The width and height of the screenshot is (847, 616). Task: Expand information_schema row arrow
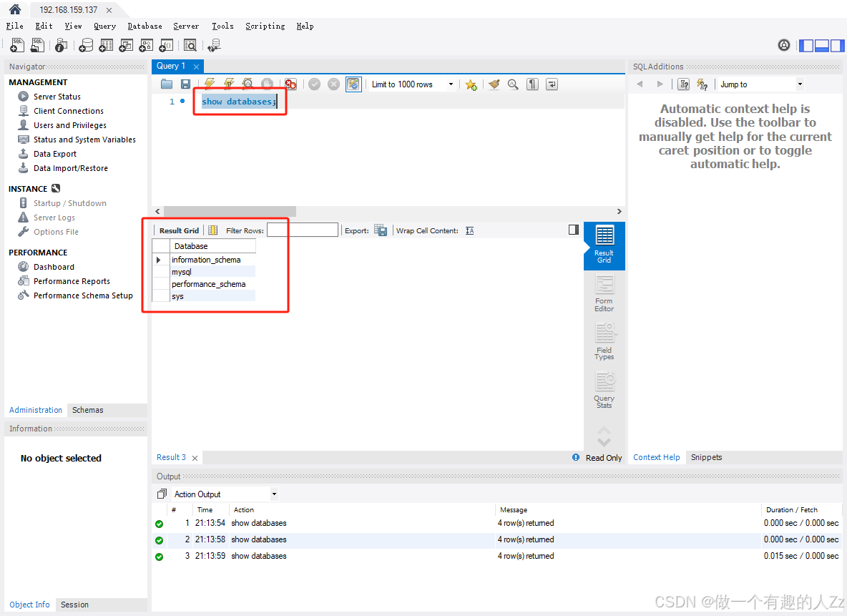pyautogui.click(x=159, y=260)
